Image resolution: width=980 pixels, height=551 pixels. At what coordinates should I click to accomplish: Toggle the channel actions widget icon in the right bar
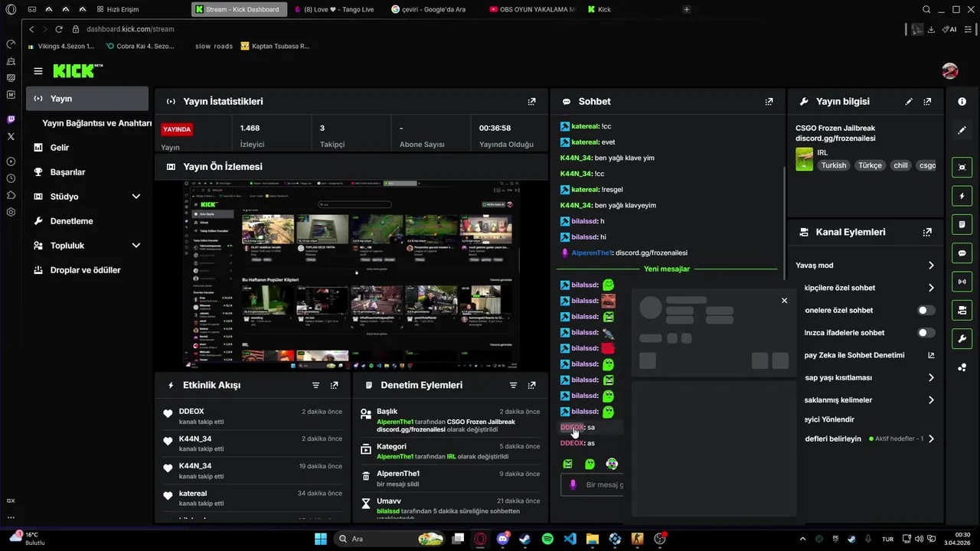(962, 310)
